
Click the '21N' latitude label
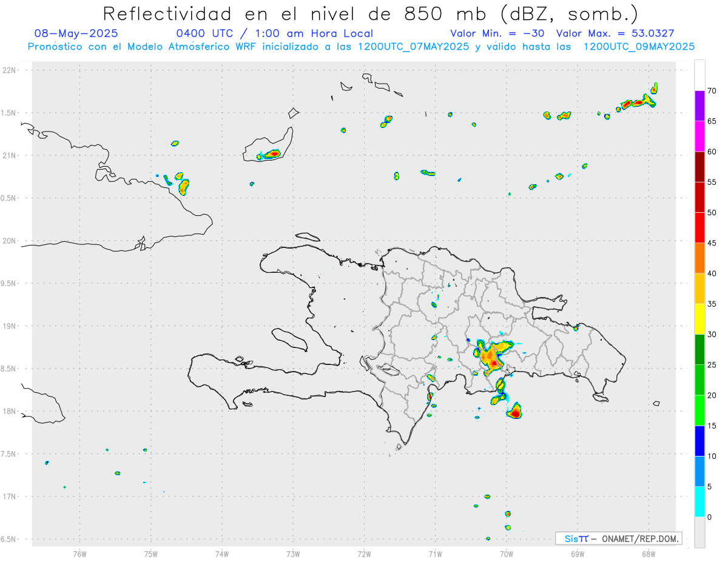tap(10, 155)
